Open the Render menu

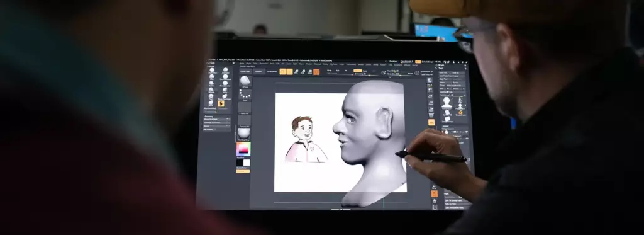click(360, 65)
